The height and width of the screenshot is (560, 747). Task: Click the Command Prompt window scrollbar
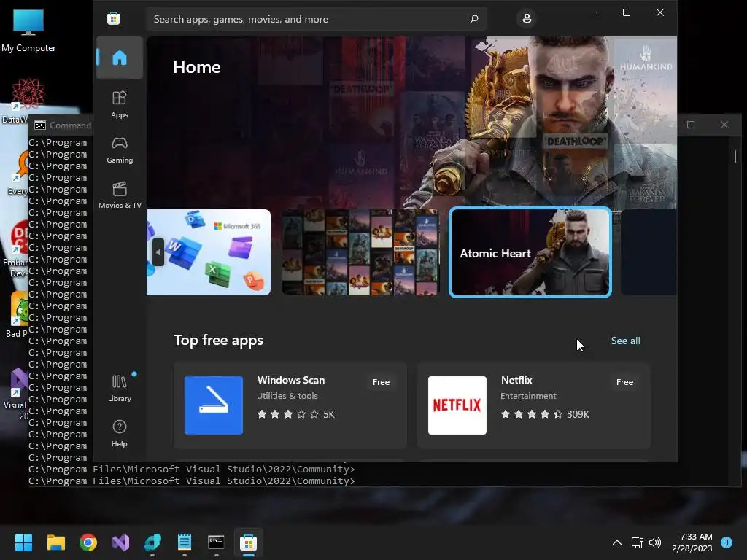(735, 156)
